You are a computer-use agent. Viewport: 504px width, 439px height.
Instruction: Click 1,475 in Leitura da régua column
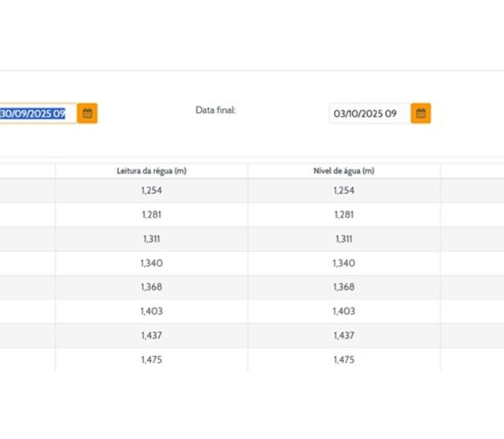[151, 359]
